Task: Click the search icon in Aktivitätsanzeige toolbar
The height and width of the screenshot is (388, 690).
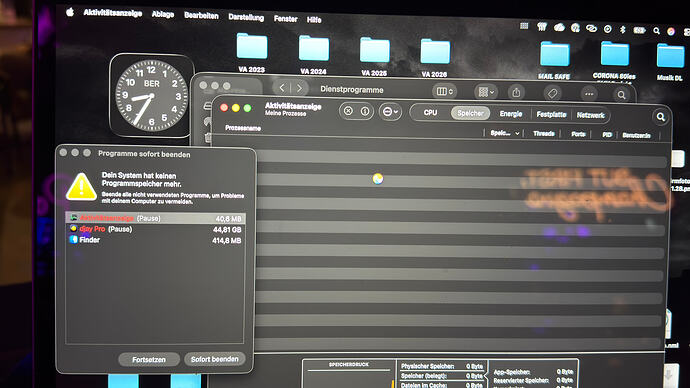Action: point(661,117)
